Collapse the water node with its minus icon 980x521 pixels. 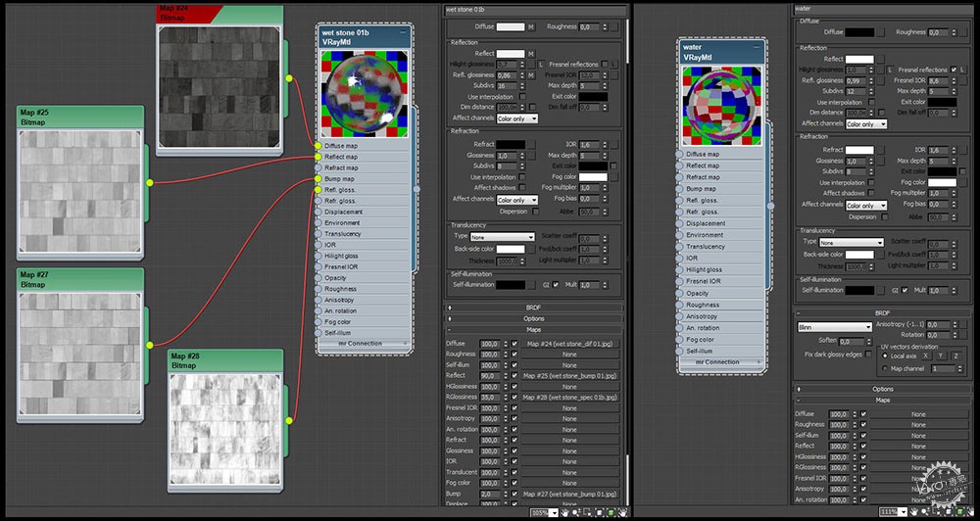tap(757, 47)
